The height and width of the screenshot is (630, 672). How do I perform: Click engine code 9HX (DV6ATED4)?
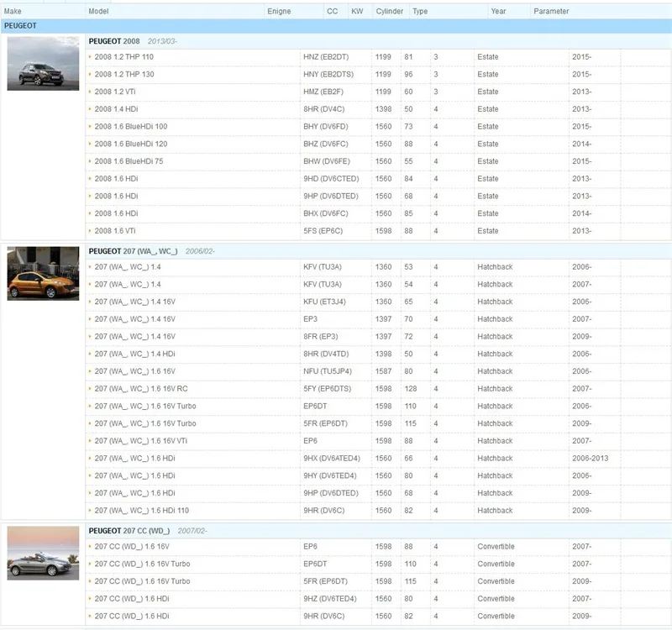pyautogui.click(x=332, y=458)
